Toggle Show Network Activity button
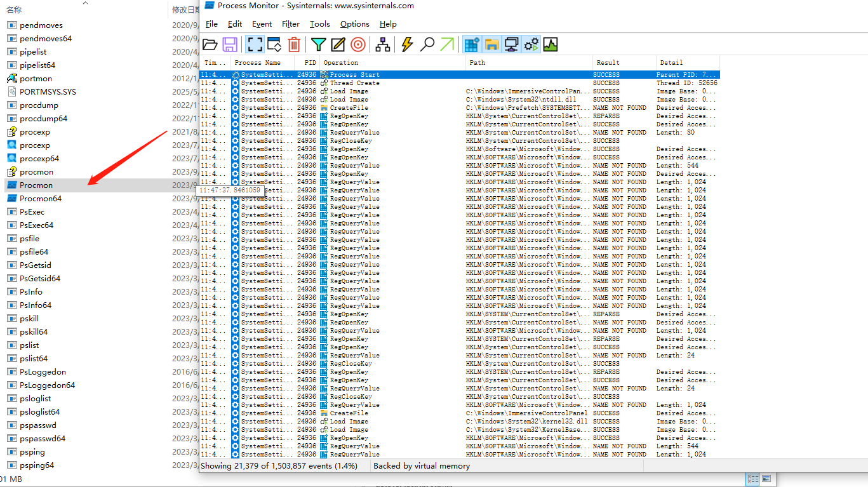 click(x=511, y=44)
